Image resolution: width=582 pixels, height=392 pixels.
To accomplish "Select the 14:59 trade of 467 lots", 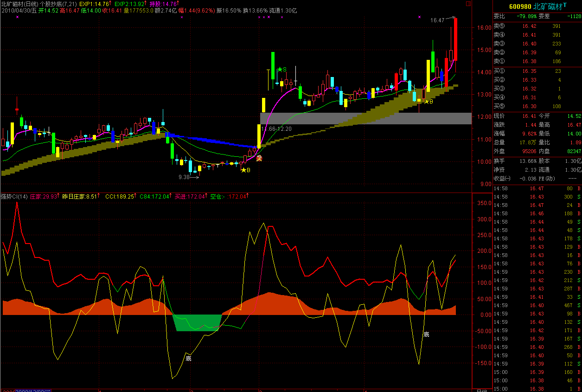I will 537,305.
